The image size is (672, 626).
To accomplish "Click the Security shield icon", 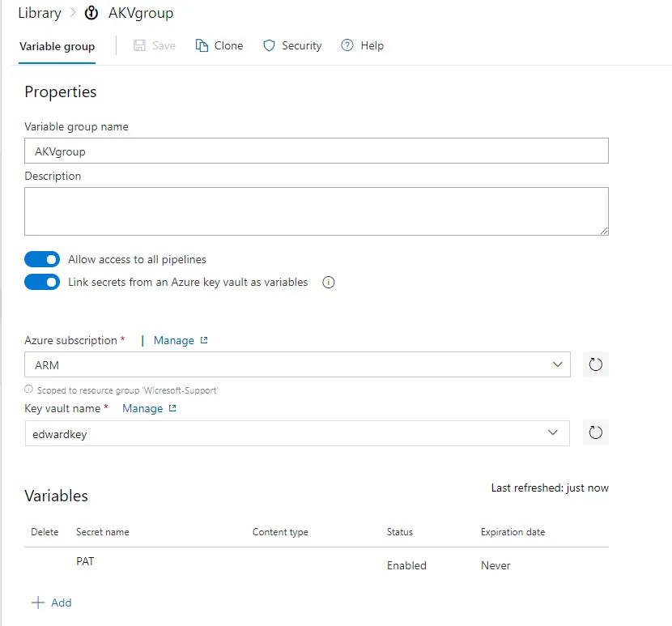I will click(270, 45).
